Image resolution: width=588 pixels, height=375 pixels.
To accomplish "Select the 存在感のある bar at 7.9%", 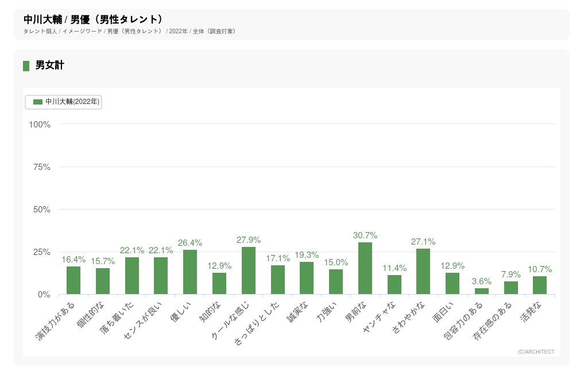I will [511, 288].
